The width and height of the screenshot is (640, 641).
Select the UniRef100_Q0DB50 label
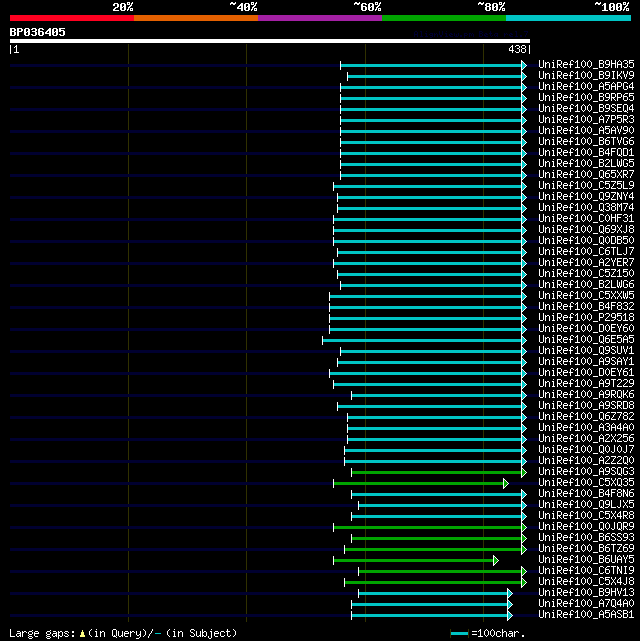click(586, 240)
